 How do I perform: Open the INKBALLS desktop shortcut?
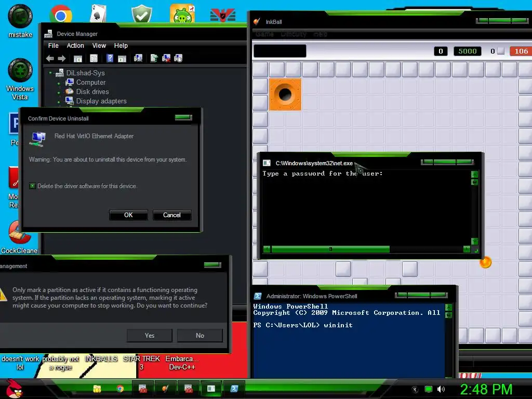101,358
